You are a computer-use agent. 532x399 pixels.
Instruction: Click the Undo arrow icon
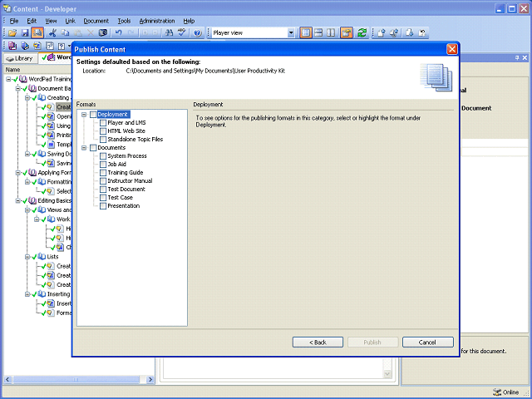118,33
